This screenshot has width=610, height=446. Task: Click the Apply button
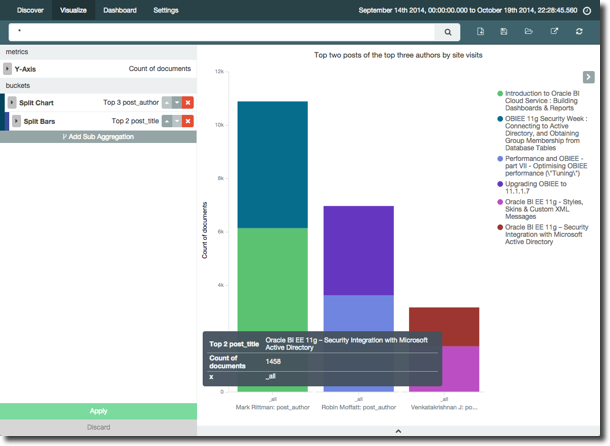pyautogui.click(x=98, y=411)
